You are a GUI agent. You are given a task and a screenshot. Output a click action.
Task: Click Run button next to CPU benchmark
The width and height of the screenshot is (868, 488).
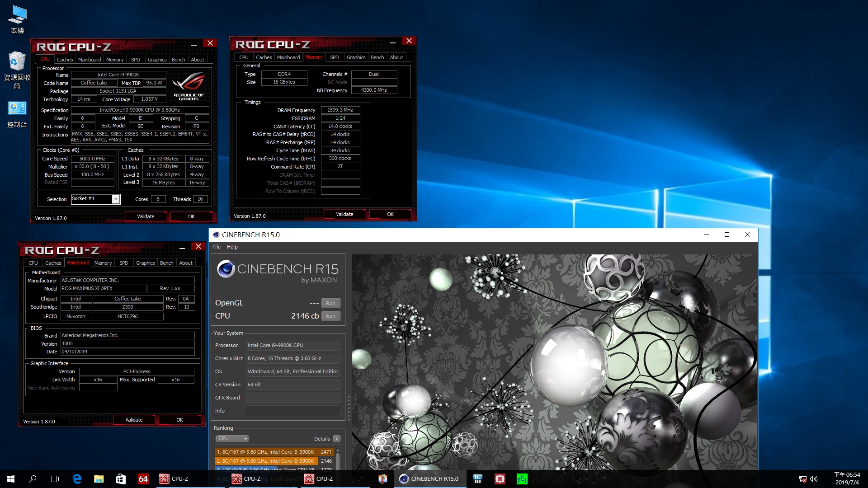[x=331, y=316]
